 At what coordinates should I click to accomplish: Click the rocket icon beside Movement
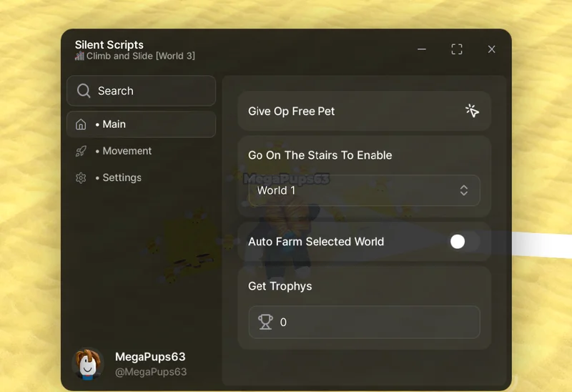click(81, 151)
